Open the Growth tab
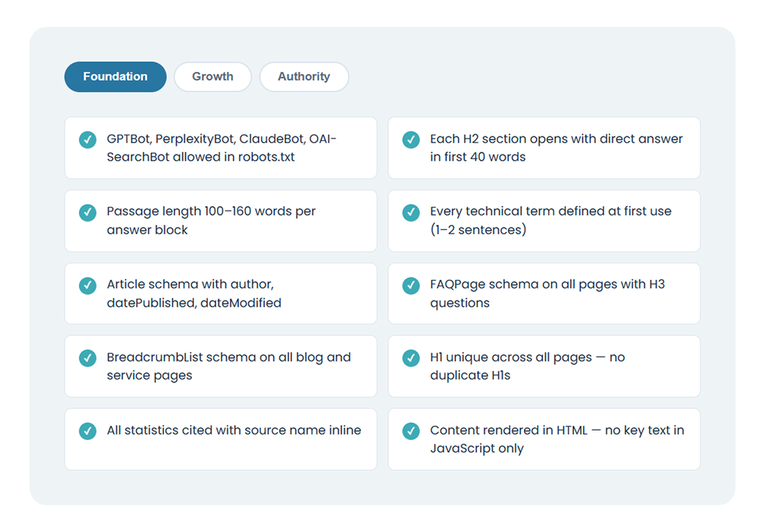The width and height of the screenshot is (765, 532). click(213, 76)
